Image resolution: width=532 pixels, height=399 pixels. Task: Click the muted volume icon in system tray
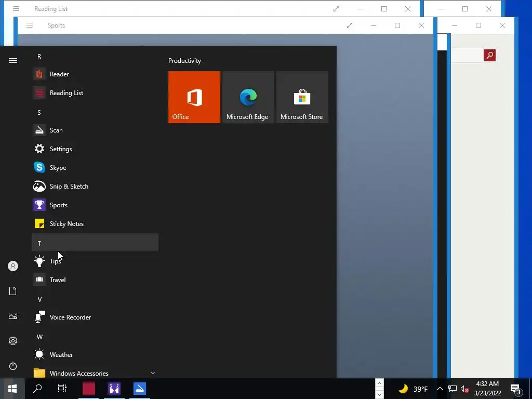(x=464, y=389)
